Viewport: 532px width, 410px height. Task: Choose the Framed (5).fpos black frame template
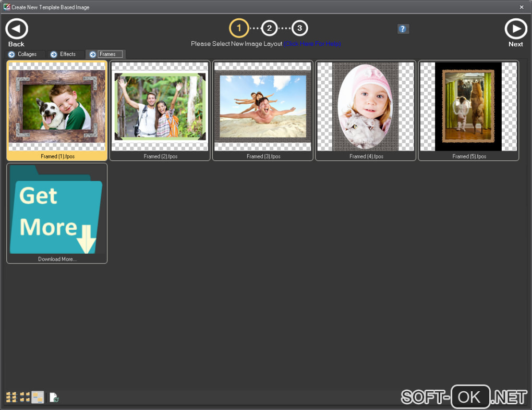pyautogui.click(x=468, y=110)
